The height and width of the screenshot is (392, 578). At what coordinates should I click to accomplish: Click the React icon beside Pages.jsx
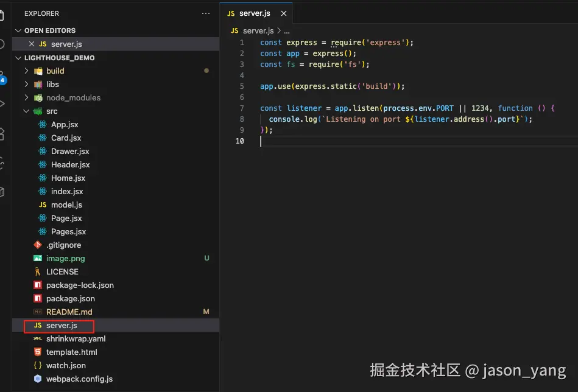[43, 231]
